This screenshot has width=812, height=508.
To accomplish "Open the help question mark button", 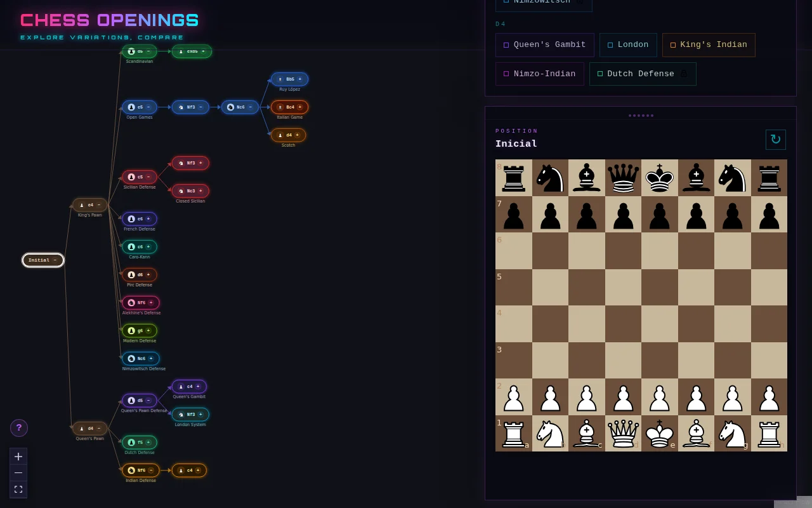I will [x=19, y=428].
